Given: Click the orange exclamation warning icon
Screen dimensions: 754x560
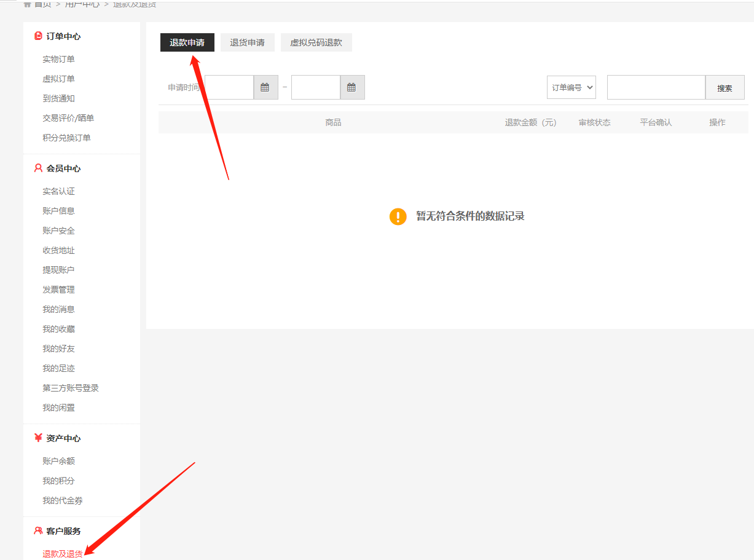Looking at the screenshot, I should click(x=398, y=216).
